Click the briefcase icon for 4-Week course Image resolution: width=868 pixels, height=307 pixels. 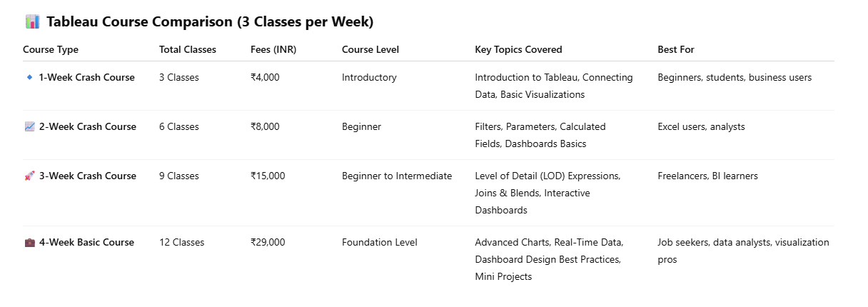tap(29, 242)
